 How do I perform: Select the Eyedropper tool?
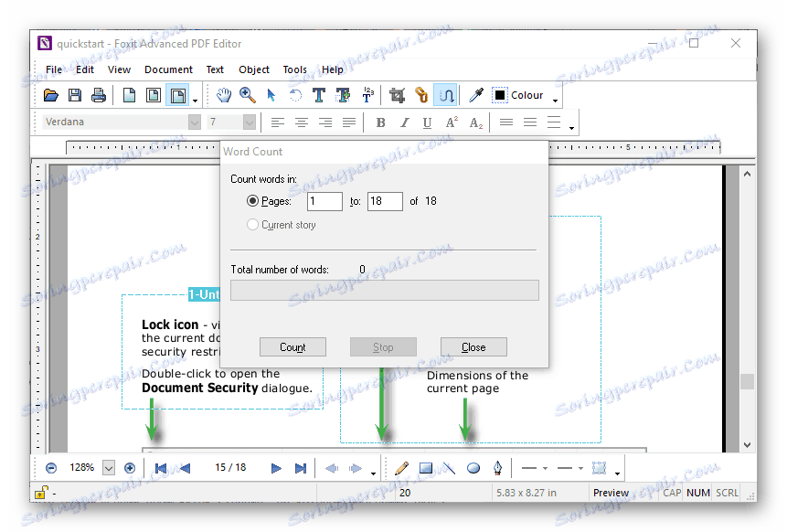pos(476,95)
